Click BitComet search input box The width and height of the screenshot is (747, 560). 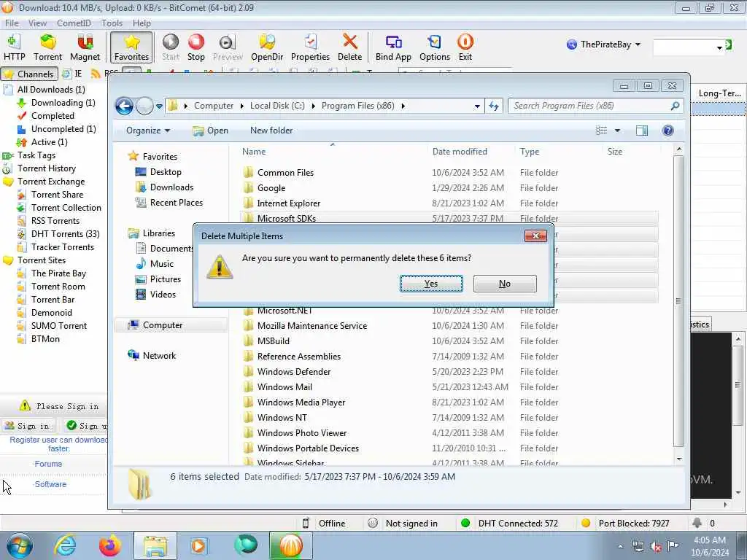(x=684, y=47)
